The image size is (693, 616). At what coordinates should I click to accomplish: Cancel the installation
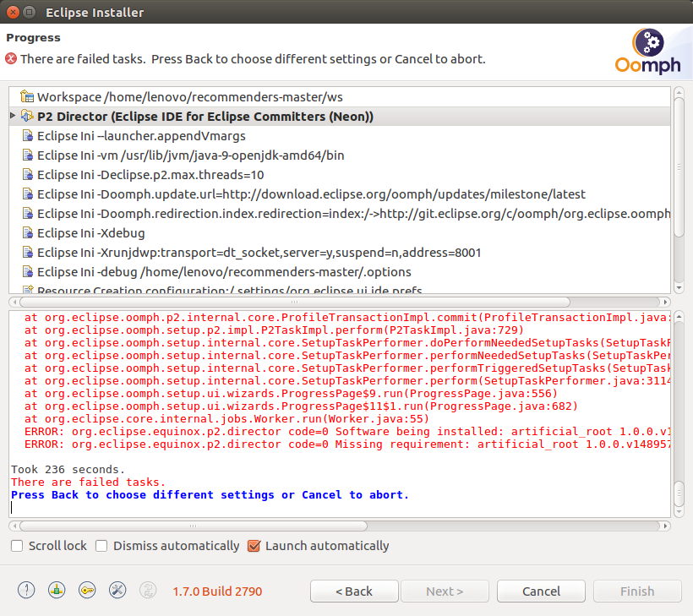tap(541, 591)
